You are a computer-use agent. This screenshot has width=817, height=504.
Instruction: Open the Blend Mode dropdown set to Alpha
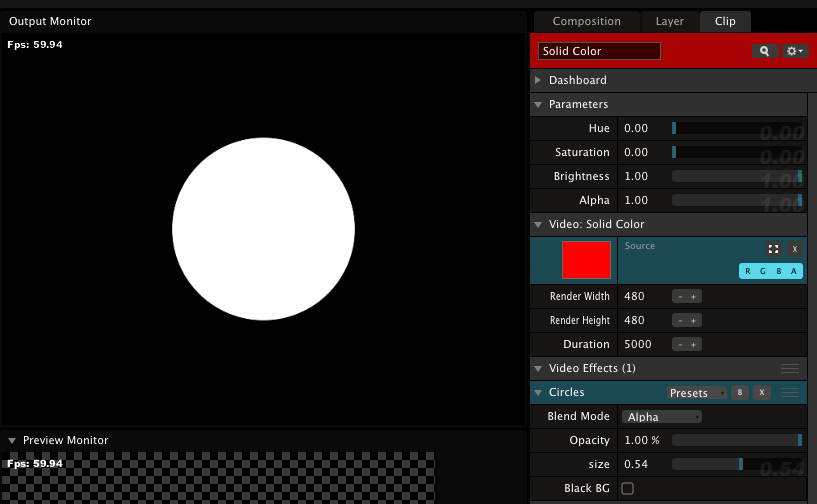661,417
